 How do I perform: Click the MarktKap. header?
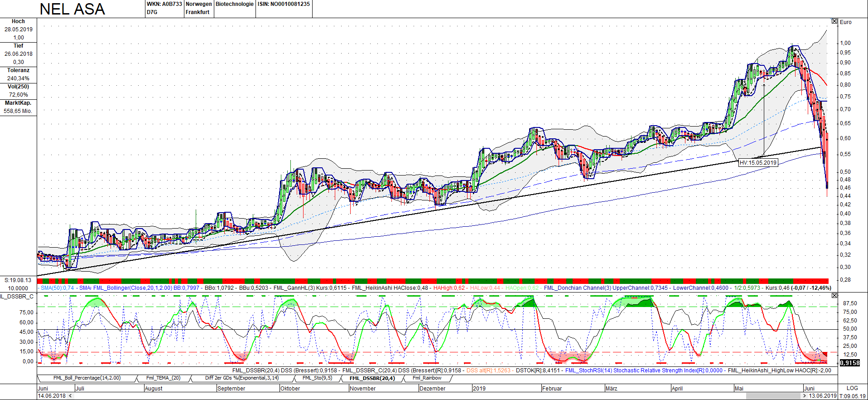point(18,103)
